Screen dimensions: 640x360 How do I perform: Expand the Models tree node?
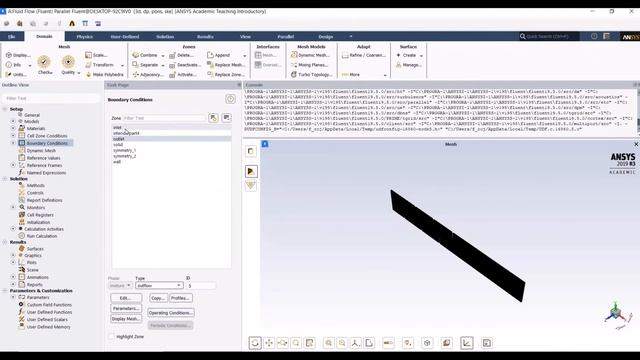pyautogui.click(x=13, y=121)
